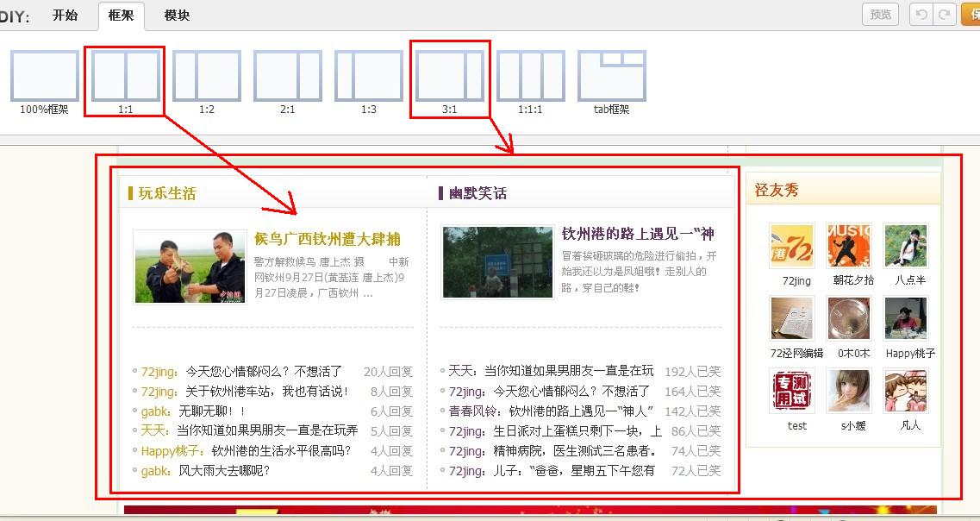The width and height of the screenshot is (980, 521).
Task: Select the 1:1:1 three-column frame
Action: click(531, 76)
